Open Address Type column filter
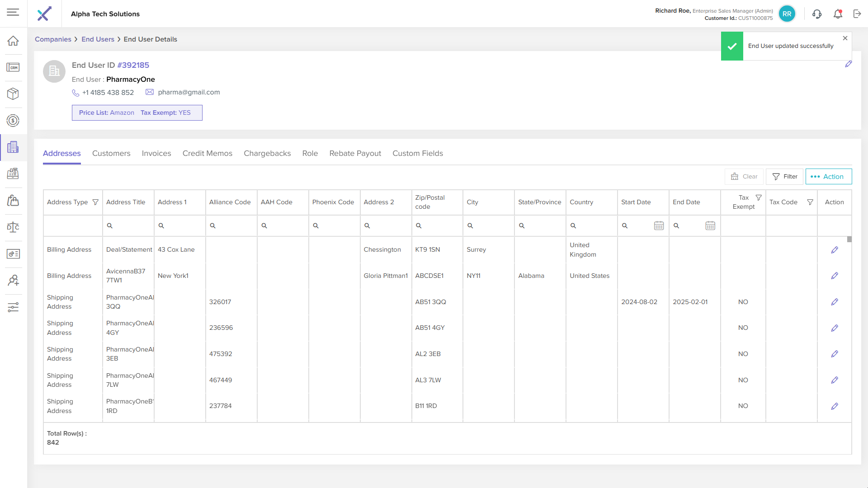868x488 pixels. click(95, 202)
